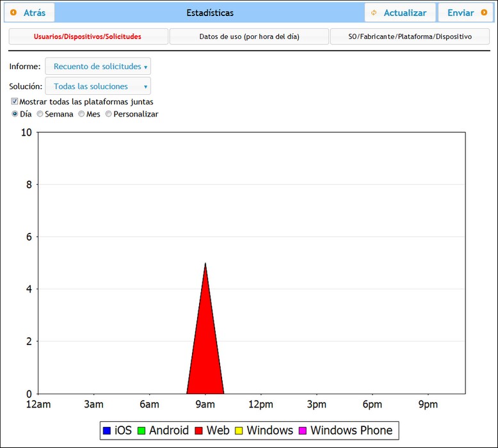The height and width of the screenshot is (448, 498).
Task: Uncheck Mostrar todas las plataformas juntas
Action: pyautogui.click(x=15, y=101)
